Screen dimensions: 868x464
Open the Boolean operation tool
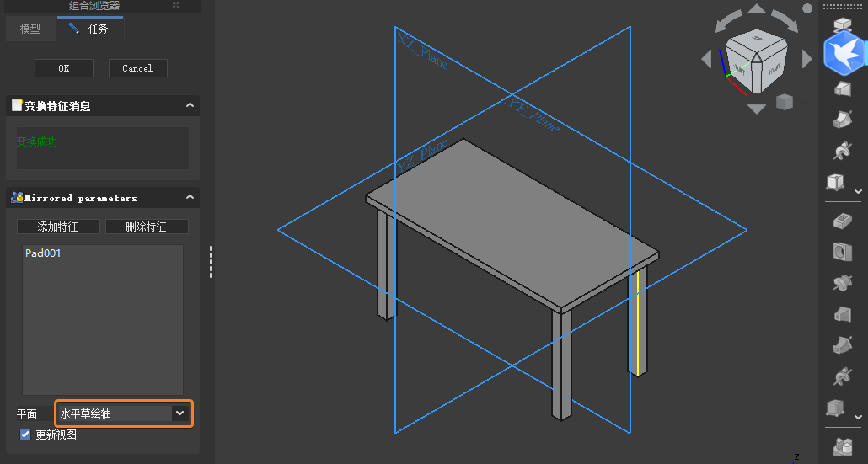point(842,445)
